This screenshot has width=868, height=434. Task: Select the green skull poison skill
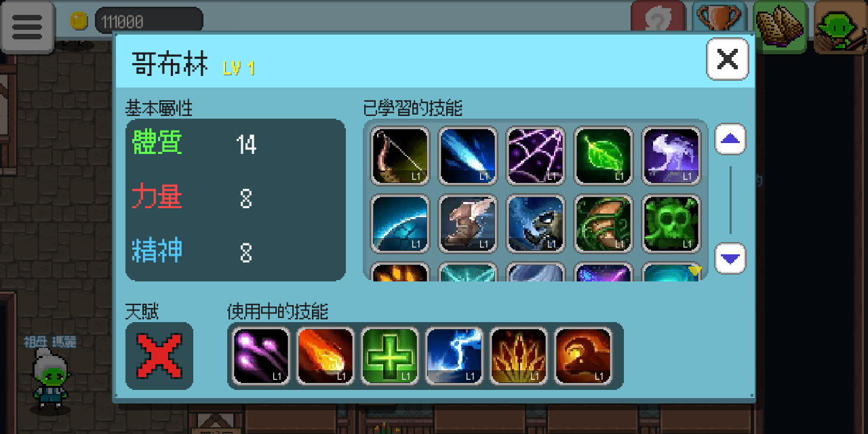[671, 224]
